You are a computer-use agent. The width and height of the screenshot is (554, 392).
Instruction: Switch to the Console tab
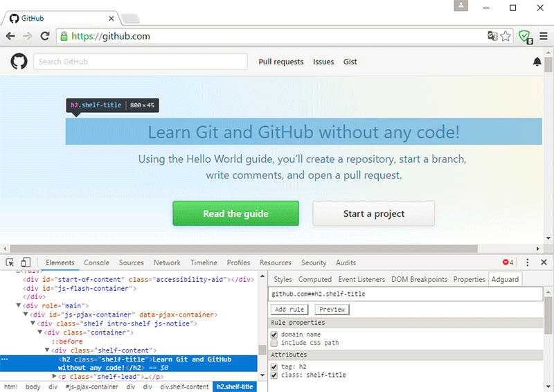96,262
